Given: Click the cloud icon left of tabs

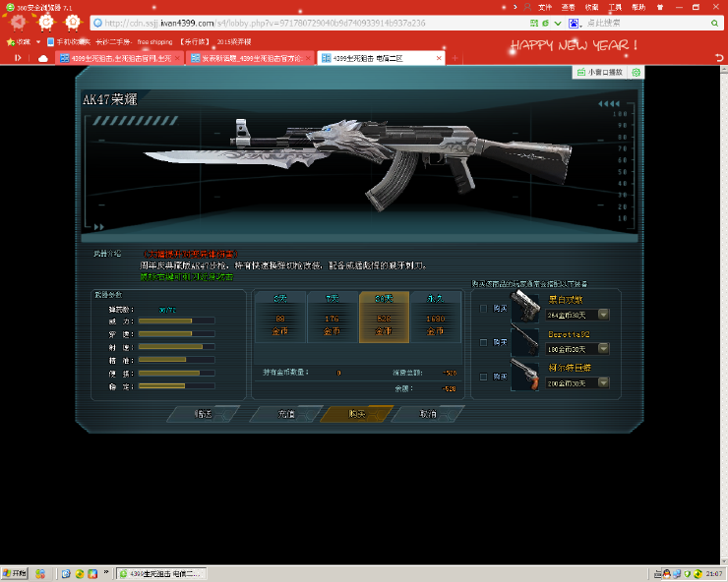Looking at the screenshot, I should tap(42, 58).
